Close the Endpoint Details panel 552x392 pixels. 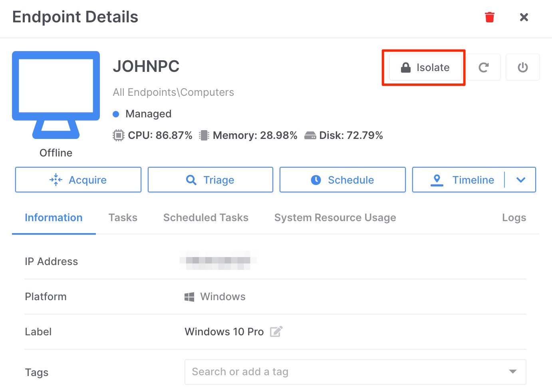click(524, 17)
